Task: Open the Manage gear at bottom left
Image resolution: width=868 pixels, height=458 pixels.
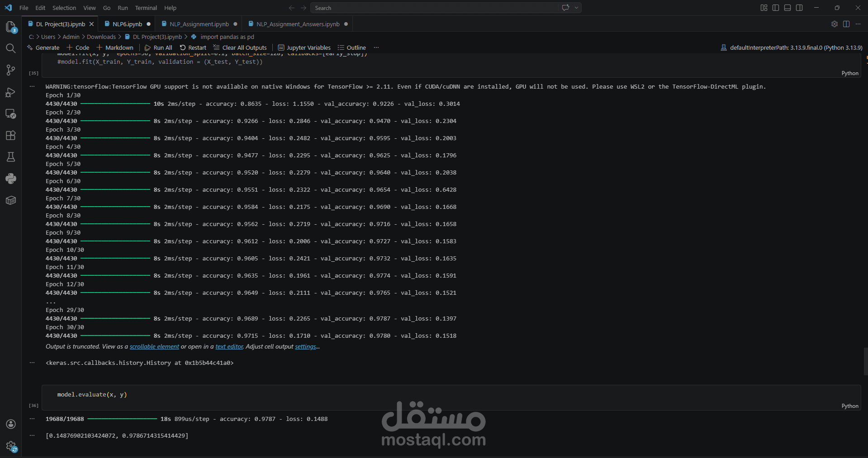Action: pyautogui.click(x=11, y=446)
